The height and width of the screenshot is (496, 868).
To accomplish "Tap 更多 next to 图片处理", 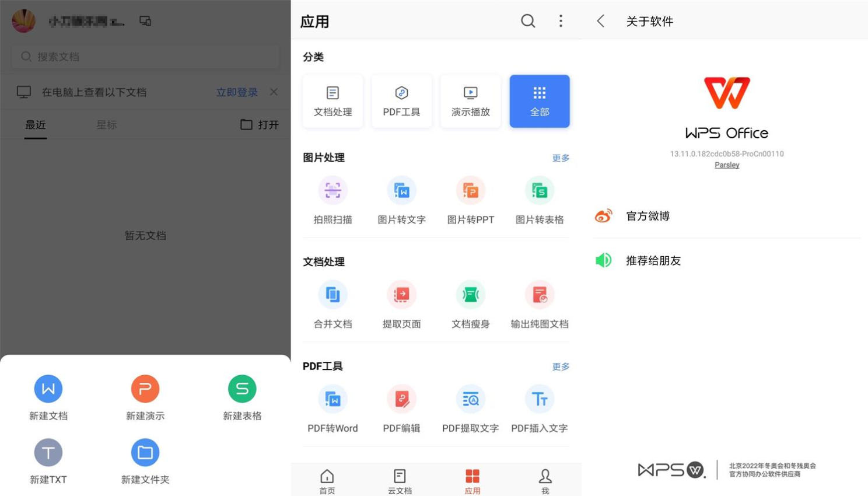I will pos(560,158).
